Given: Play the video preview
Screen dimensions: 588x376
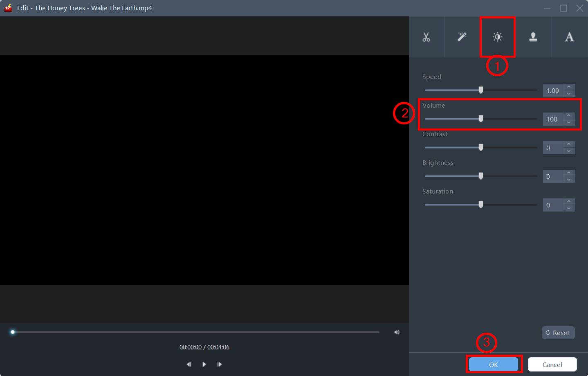Looking at the screenshot, I should click(204, 364).
